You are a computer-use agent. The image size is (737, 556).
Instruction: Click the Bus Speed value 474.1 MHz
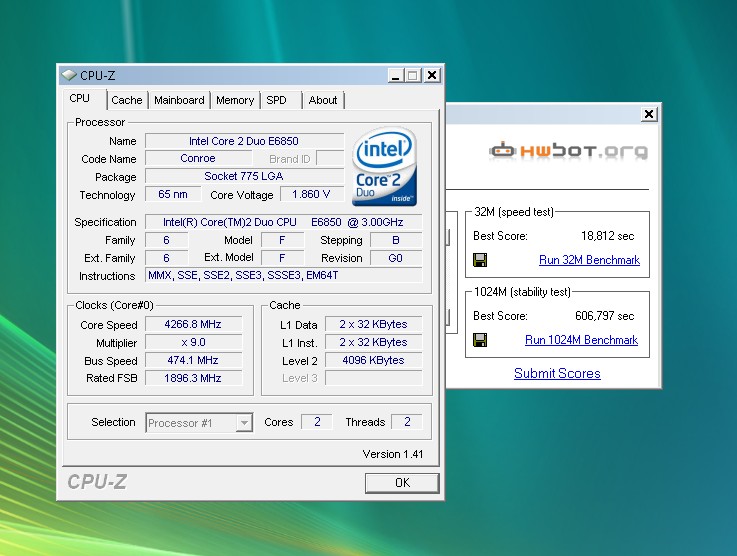pyautogui.click(x=193, y=360)
